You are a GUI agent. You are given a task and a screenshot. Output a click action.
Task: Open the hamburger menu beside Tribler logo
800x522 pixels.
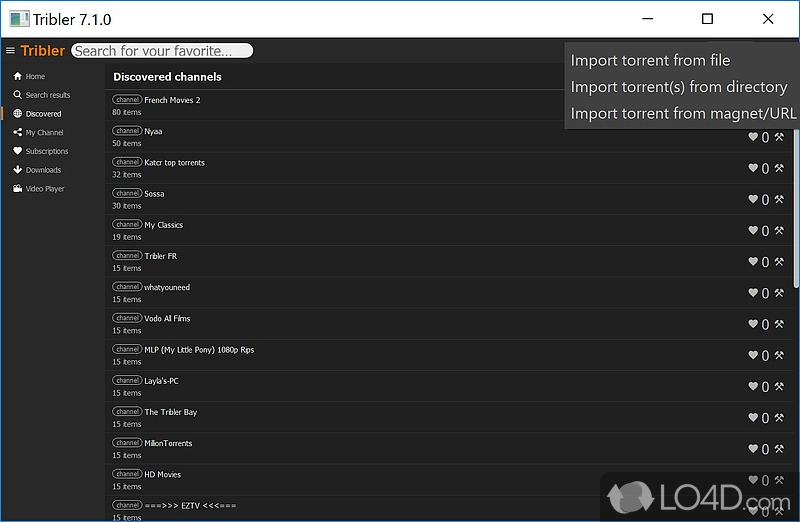click(x=10, y=51)
